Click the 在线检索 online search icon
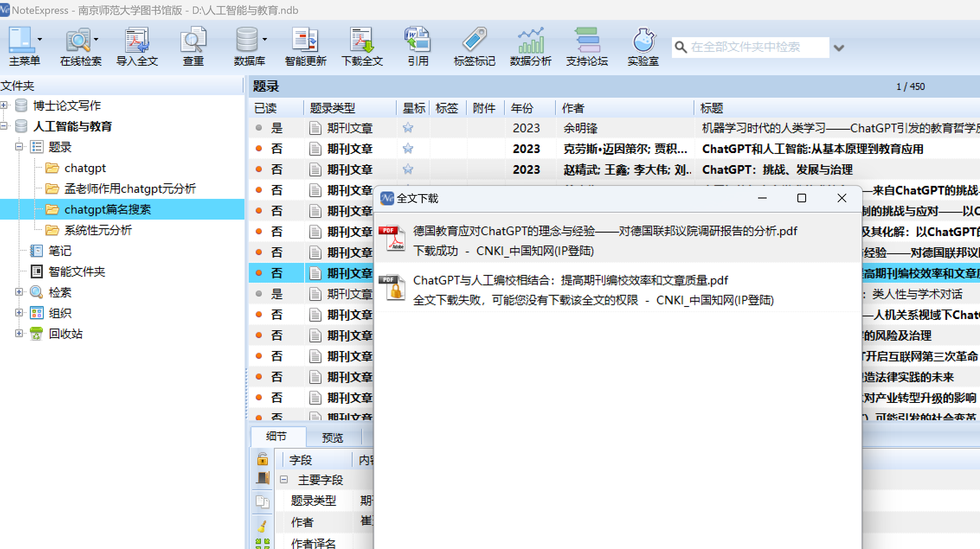The image size is (980, 549). pos(78,39)
